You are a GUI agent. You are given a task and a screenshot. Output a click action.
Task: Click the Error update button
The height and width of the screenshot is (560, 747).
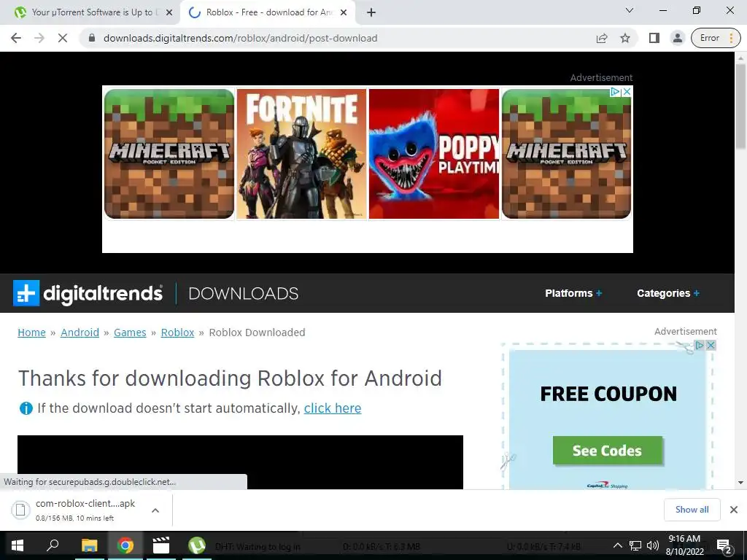[x=716, y=38]
